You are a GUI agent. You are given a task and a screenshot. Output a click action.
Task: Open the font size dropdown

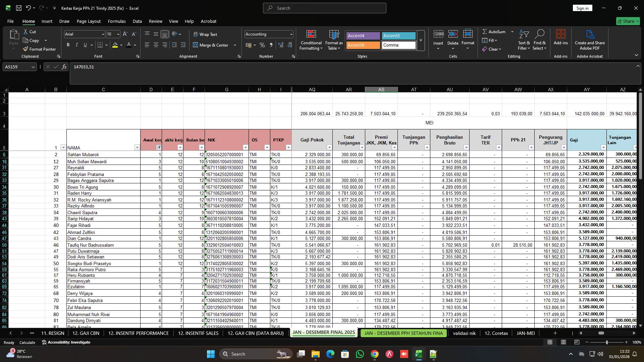(x=118, y=34)
